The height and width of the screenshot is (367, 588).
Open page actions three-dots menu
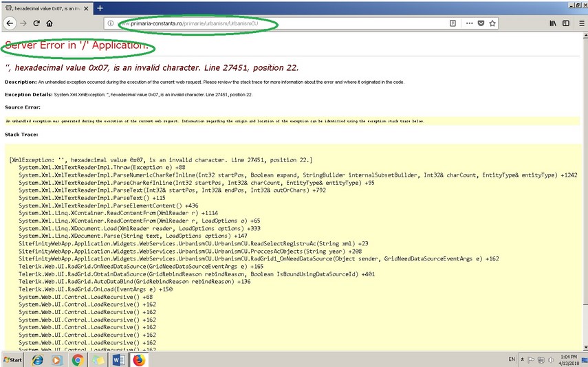(x=469, y=23)
